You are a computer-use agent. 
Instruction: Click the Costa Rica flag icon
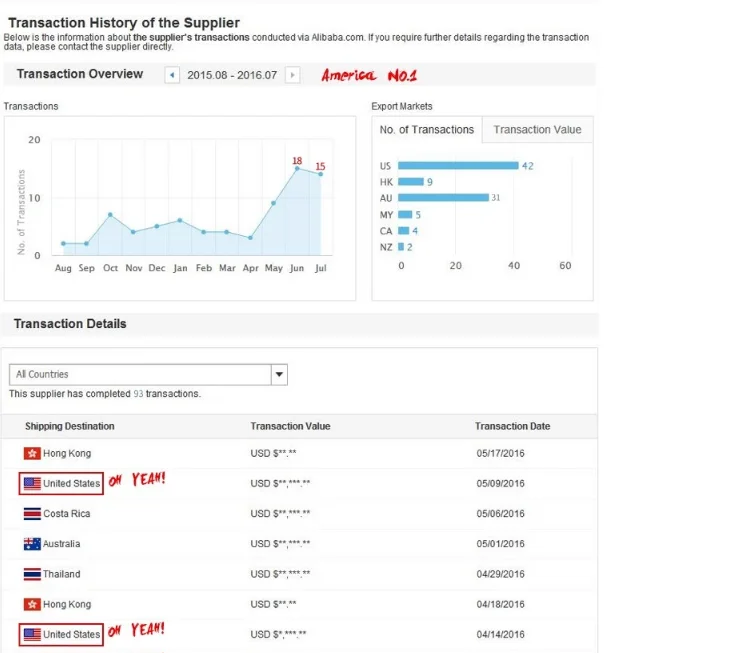tap(32, 514)
